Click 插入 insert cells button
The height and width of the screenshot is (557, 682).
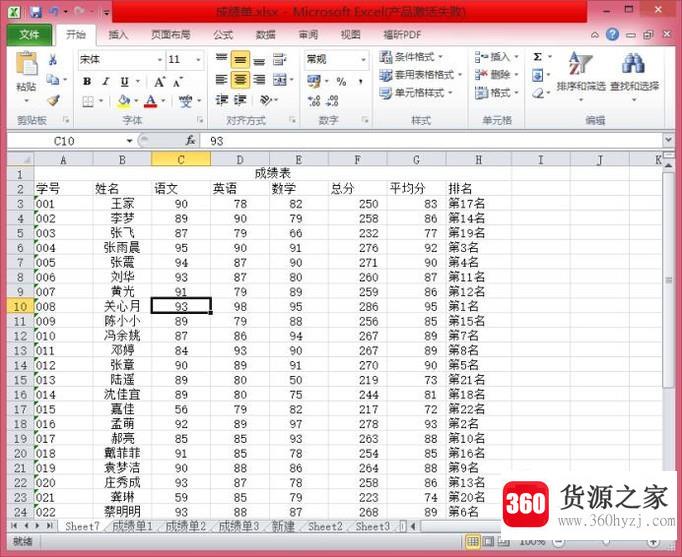coord(497,57)
